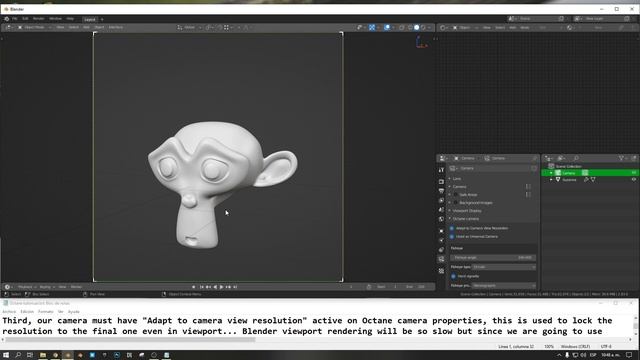Adjust the Fisheye angle slider field
The image size is (640, 360).
(x=493, y=258)
